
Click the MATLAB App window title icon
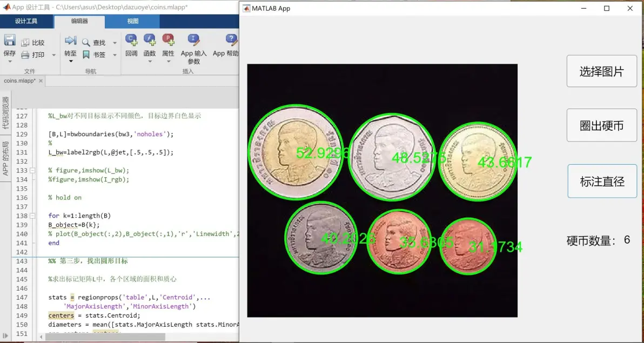pyautogui.click(x=246, y=8)
